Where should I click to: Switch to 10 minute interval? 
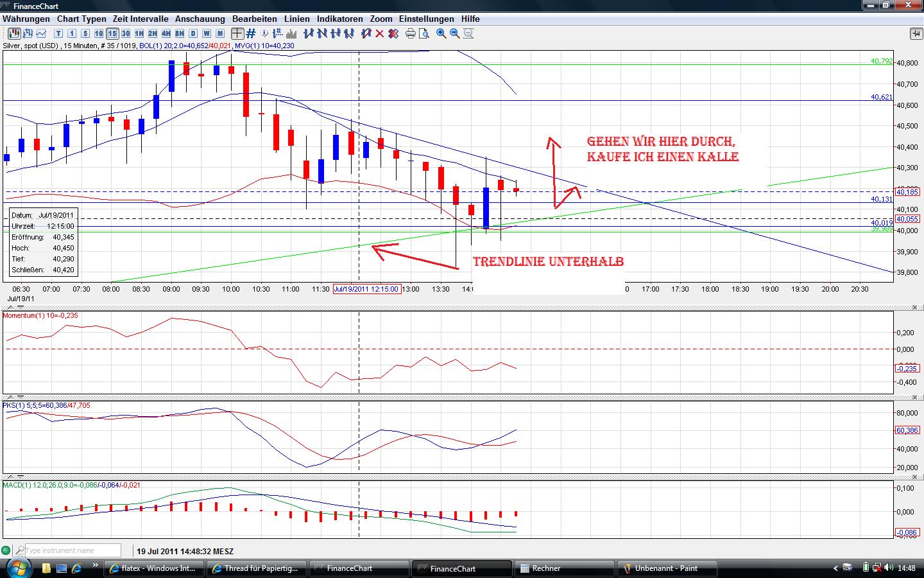tap(99, 33)
